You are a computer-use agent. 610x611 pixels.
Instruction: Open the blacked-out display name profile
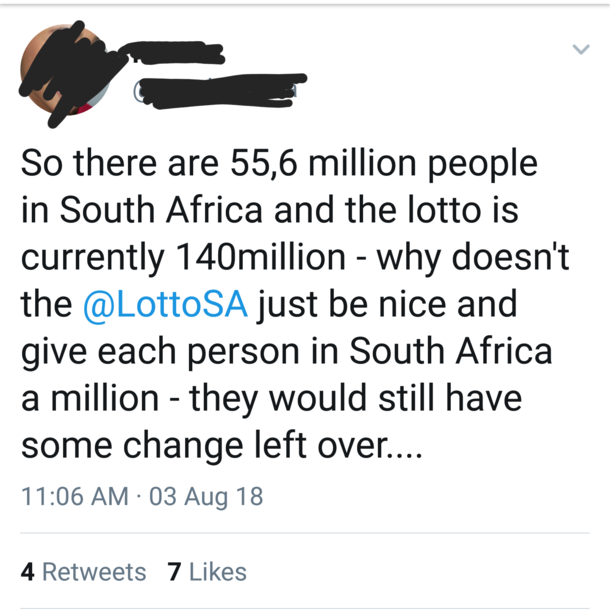click(x=172, y=53)
